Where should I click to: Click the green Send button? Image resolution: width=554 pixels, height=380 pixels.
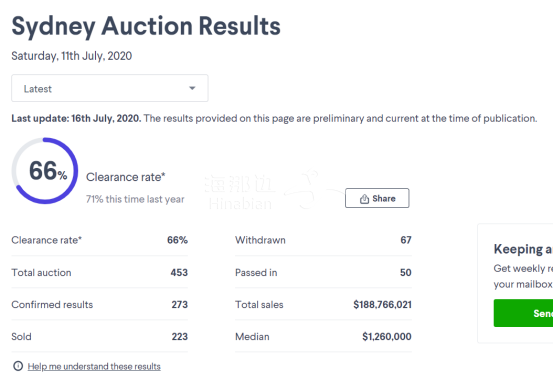524,313
